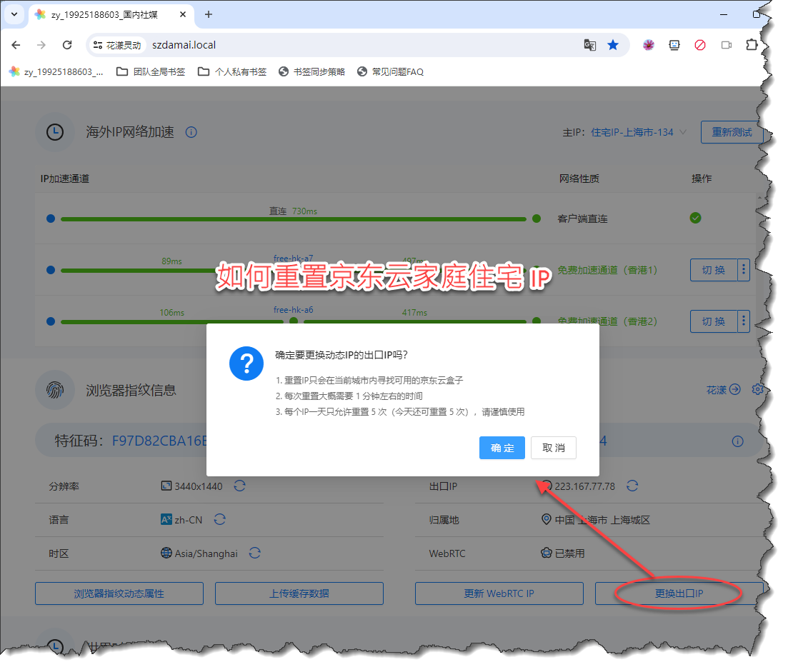Open the 常见问题FAQ bookmark
The height and width of the screenshot is (672, 788).
point(390,71)
